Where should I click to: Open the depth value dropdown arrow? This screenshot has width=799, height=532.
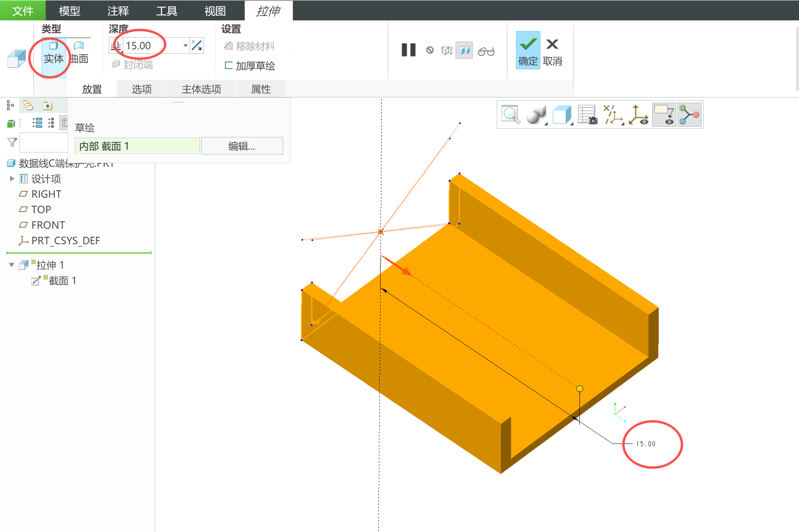tap(185, 46)
